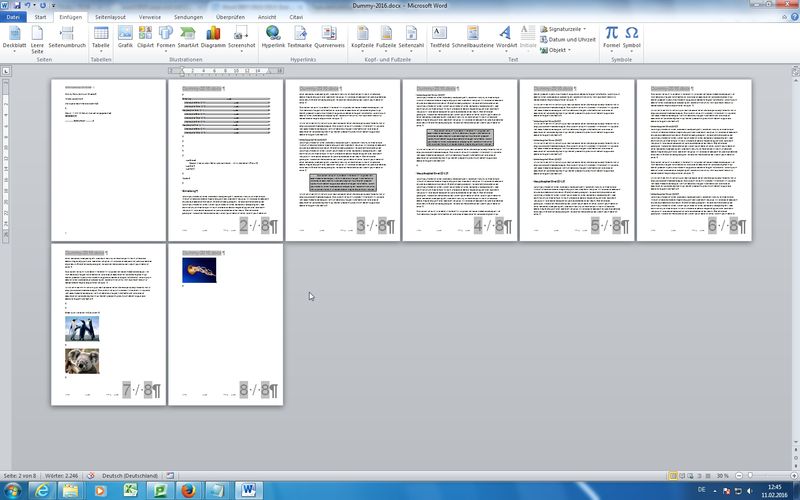Add a Hyperlink from the ribbon

273,38
